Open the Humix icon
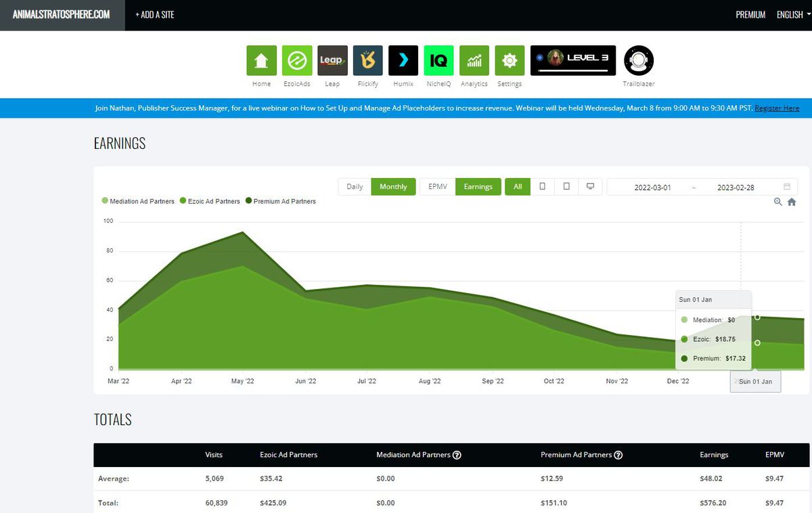Screen dimensions: 812x513 pos(403,60)
